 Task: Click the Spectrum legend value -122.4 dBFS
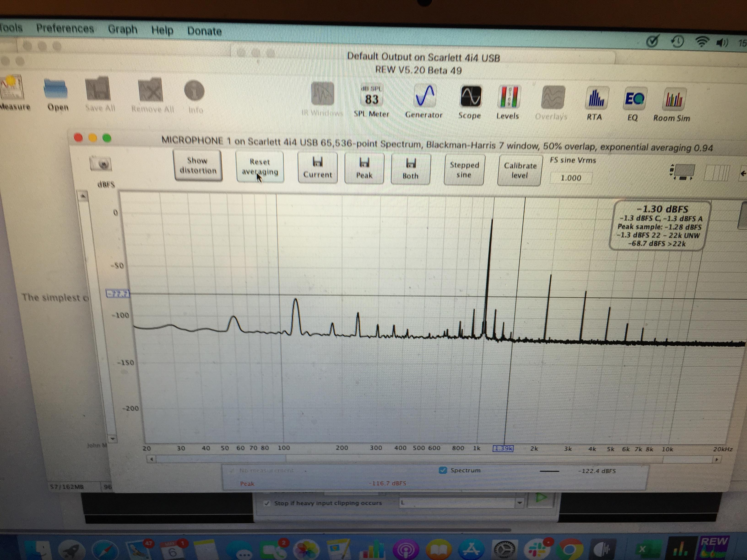coord(597,471)
